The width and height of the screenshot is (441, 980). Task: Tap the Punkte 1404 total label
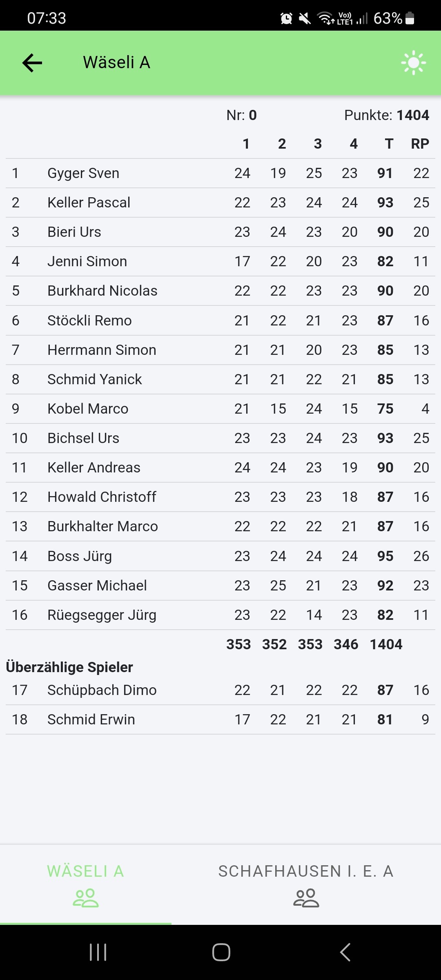pyautogui.click(x=386, y=115)
